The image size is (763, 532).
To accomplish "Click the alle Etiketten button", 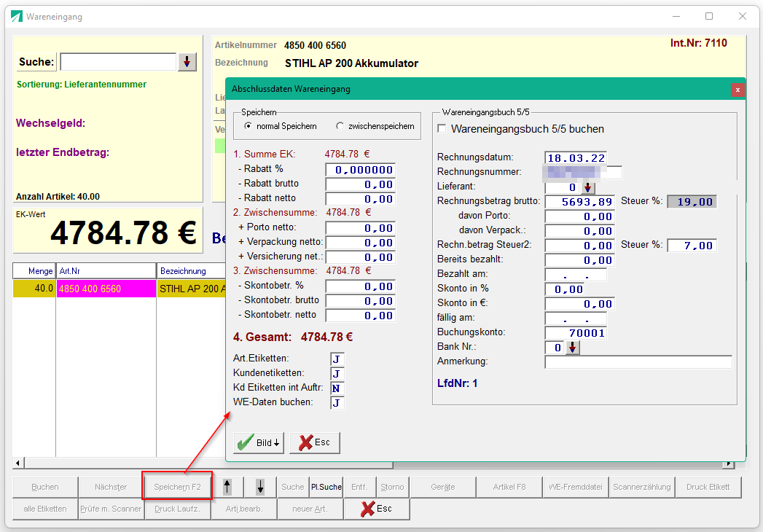I will pos(45,509).
